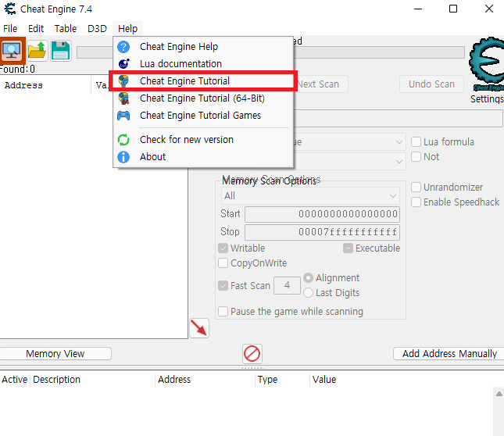Click the red prohibited circle icon
Viewport: 504px width, 436px height.
point(252,354)
